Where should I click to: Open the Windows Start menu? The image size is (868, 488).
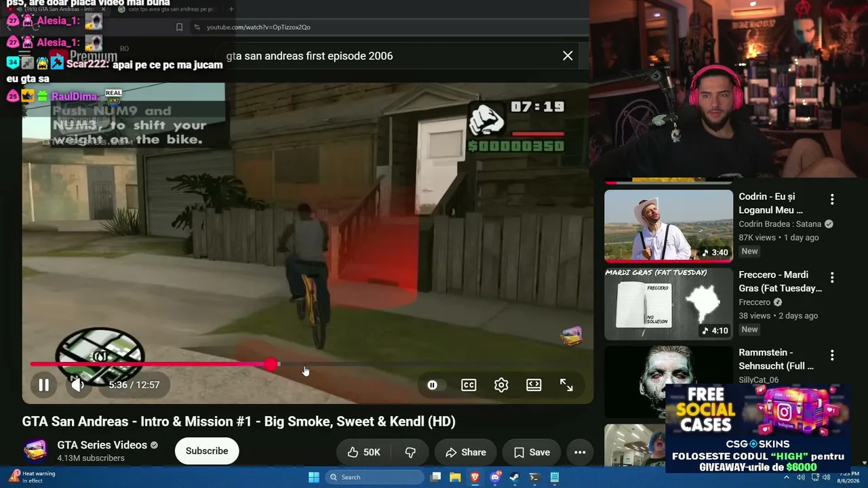pyautogui.click(x=314, y=477)
